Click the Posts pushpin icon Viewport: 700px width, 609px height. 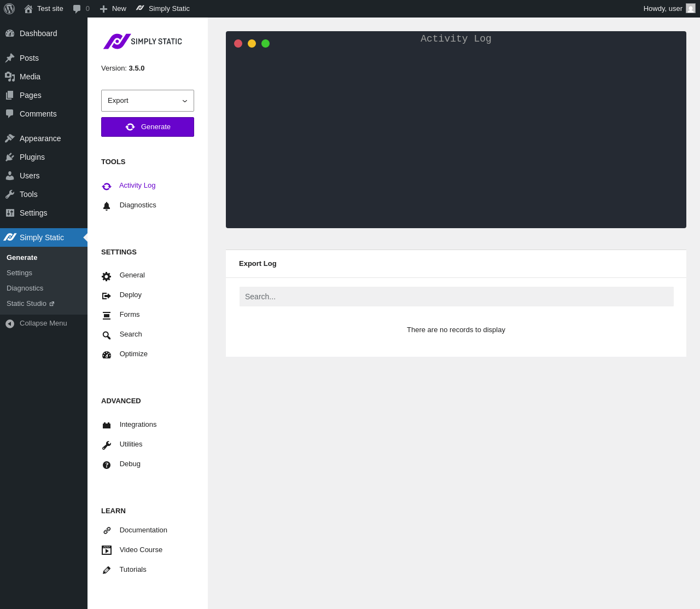pyautogui.click(x=10, y=58)
